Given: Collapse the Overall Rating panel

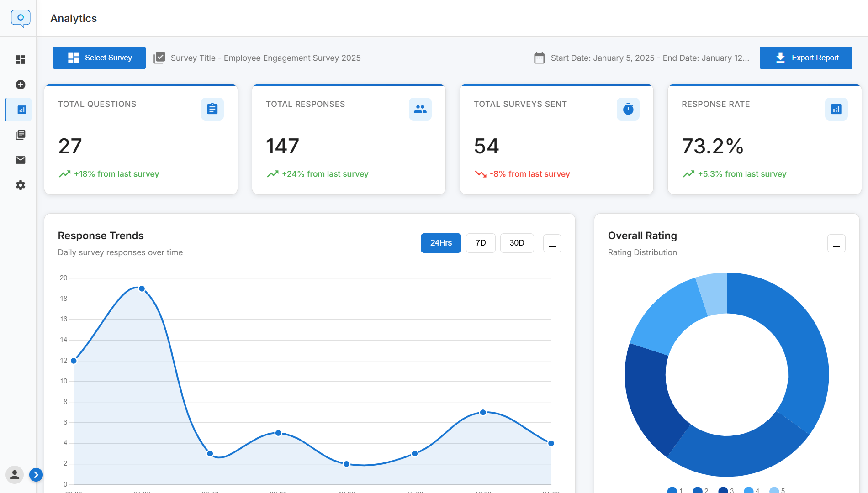Looking at the screenshot, I should tap(836, 244).
